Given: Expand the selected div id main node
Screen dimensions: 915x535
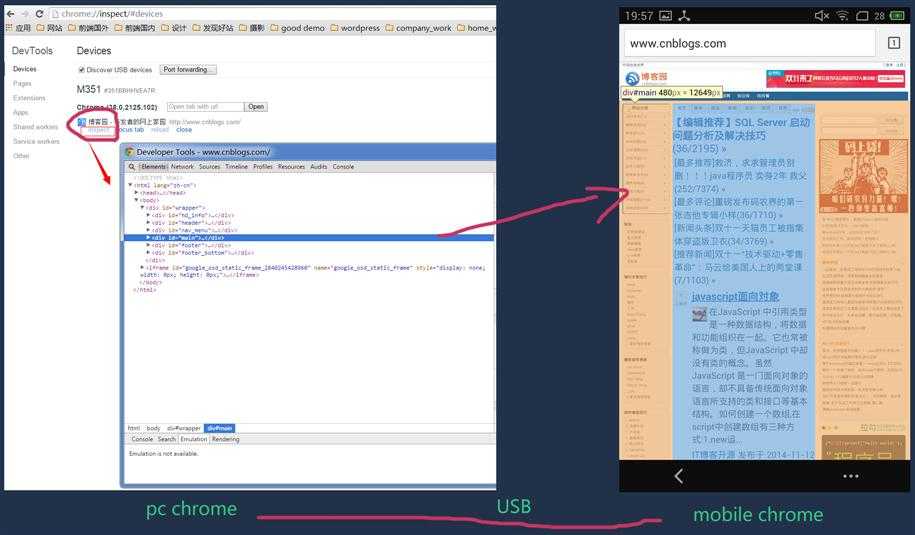Looking at the screenshot, I should [x=148, y=238].
